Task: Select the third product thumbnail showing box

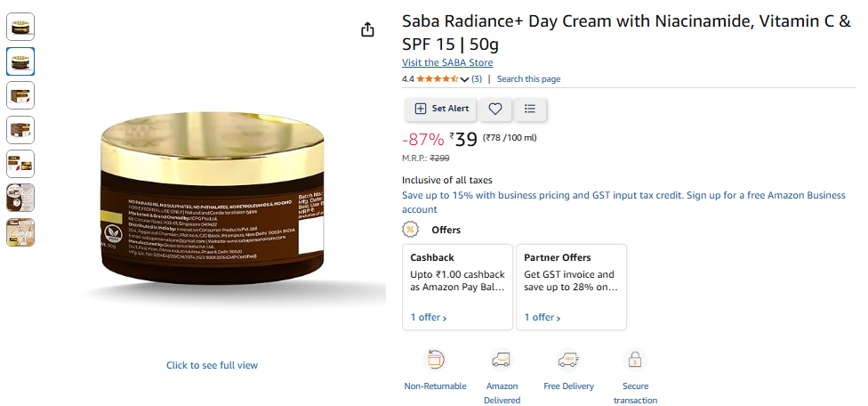Action: pos(20,95)
